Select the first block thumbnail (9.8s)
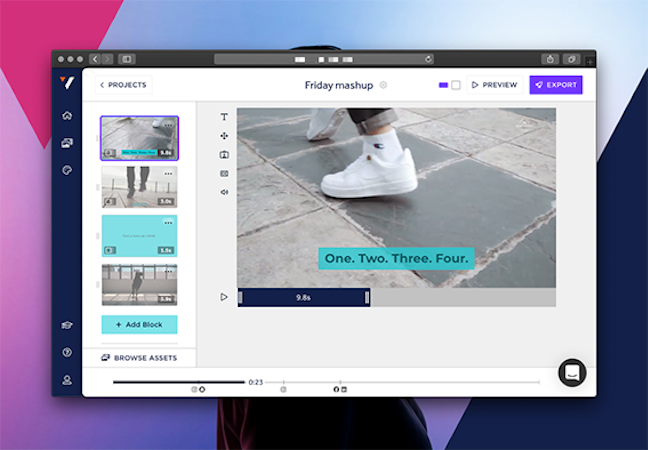This screenshot has height=450, width=648. 139,138
